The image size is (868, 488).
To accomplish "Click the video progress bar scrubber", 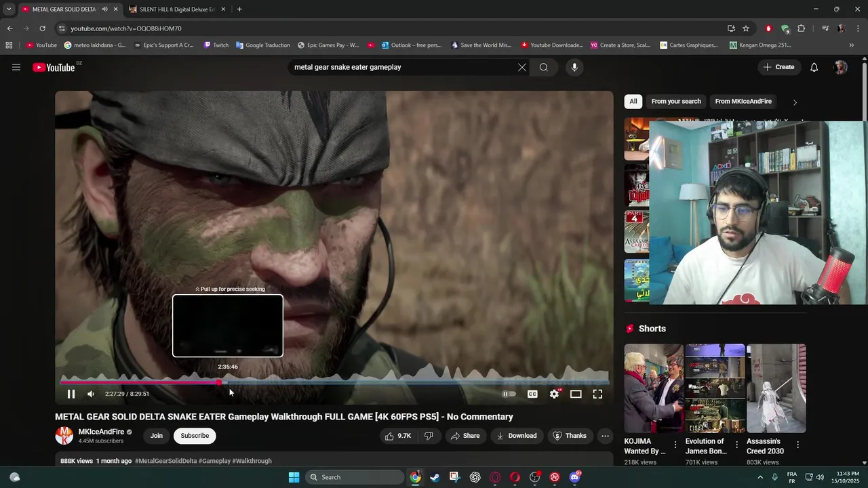I will pyautogui.click(x=219, y=383).
